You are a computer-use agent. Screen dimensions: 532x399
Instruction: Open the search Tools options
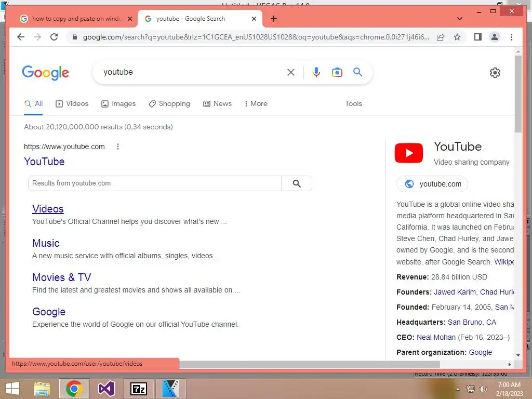353,104
